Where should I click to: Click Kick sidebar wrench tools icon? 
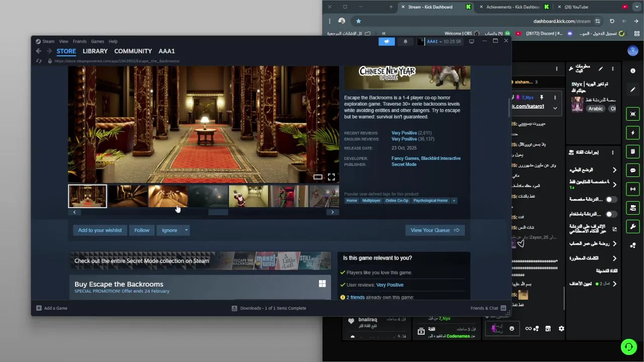(633, 226)
